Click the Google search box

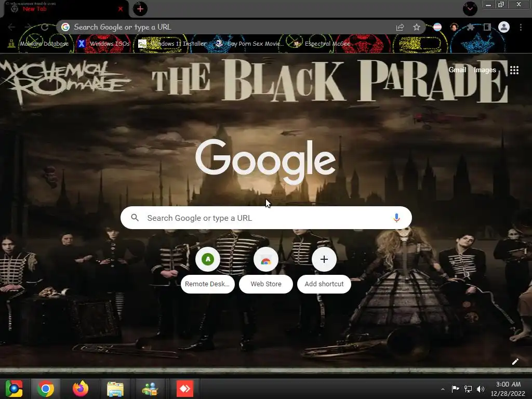[266, 218]
